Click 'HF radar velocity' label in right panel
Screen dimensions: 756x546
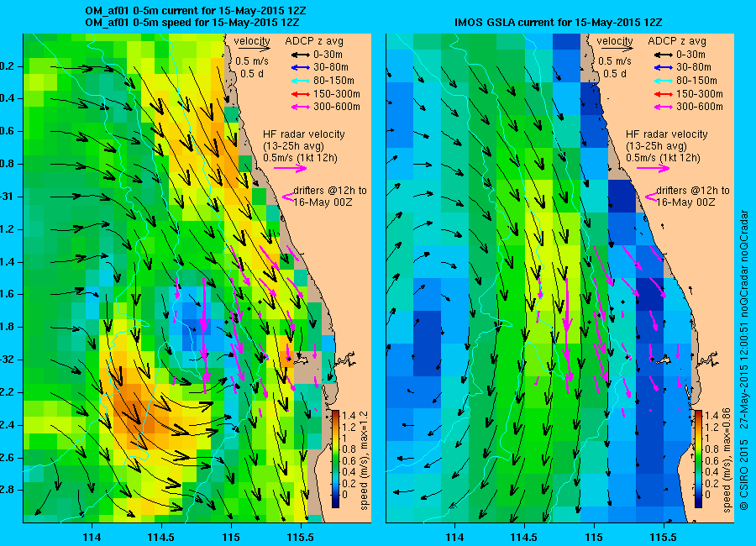(x=667, y=134)
